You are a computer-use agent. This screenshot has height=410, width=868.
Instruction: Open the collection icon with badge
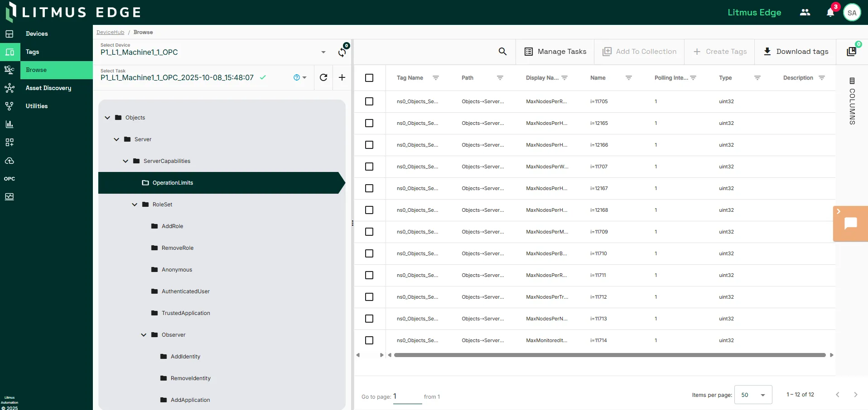click(x=852, y=51)
